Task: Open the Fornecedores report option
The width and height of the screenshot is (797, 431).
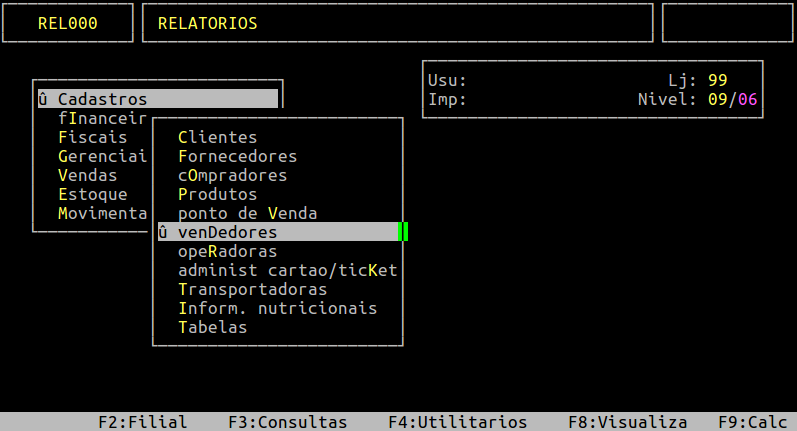Action: (237, 156)
